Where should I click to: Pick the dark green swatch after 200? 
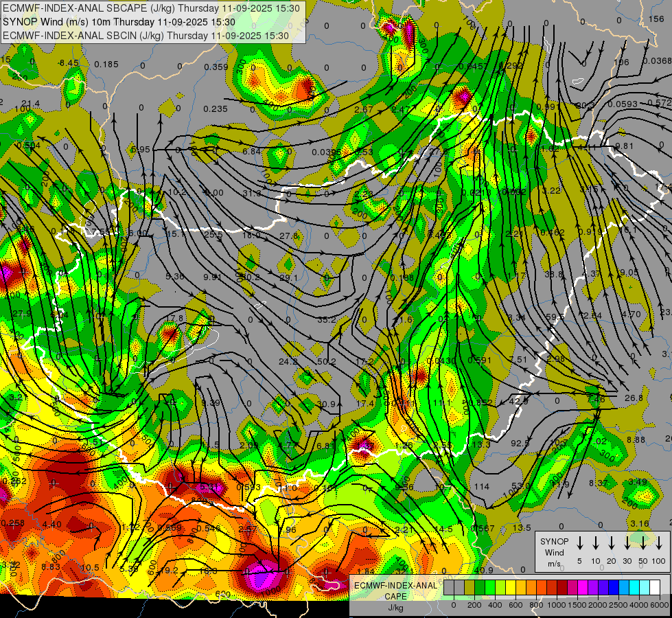pos(480,587)
